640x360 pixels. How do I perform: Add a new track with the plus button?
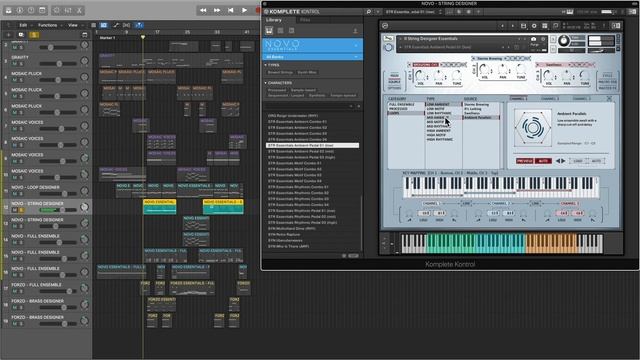click(9, 35)
